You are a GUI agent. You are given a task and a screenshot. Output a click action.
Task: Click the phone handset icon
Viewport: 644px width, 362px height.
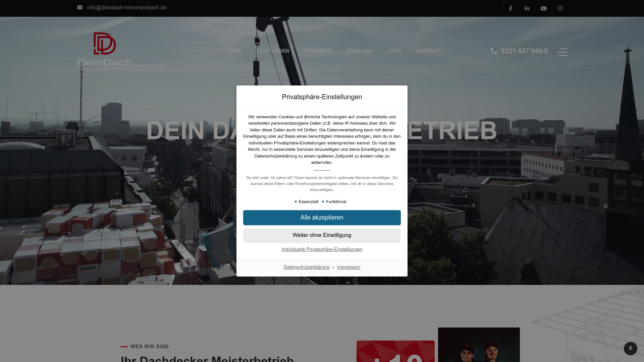[494, 51]
